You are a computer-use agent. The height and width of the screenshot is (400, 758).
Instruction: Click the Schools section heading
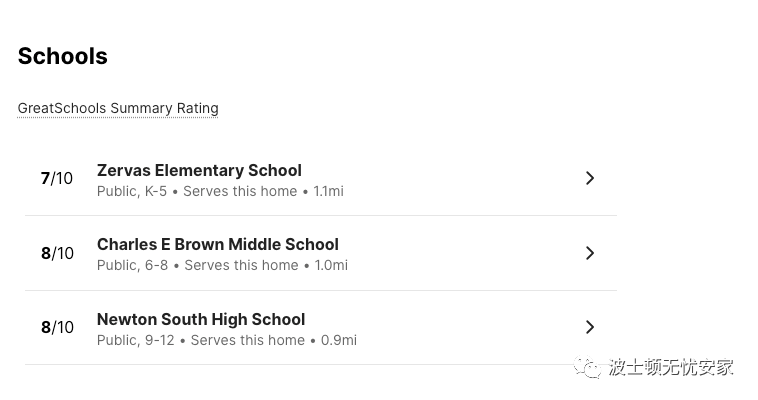click(x=63, y=56)
